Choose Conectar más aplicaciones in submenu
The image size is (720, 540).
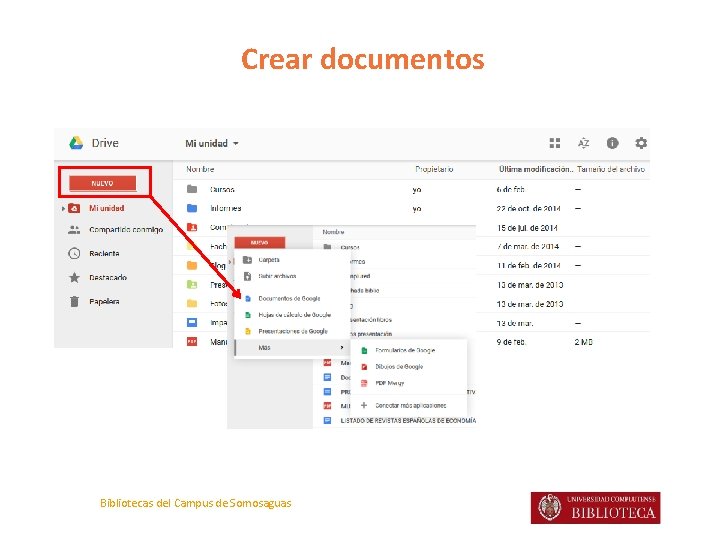pos(409,405)
